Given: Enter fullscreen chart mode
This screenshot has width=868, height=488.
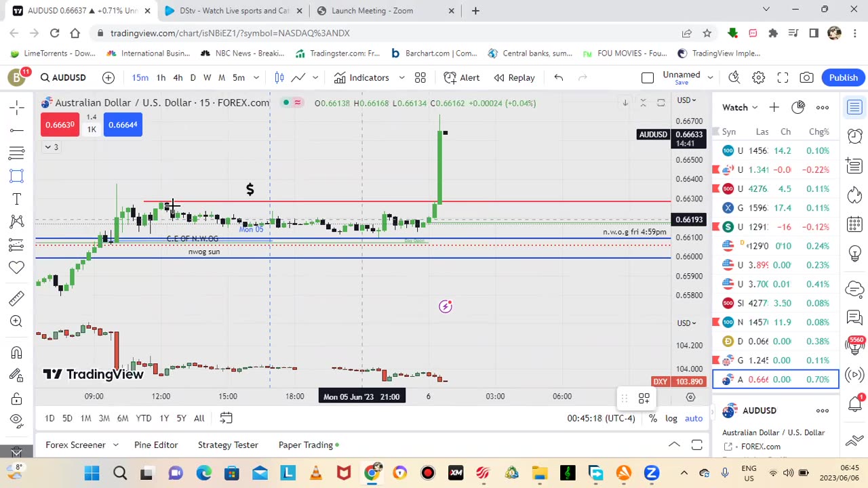Looking at the screenshot, I should point(783,77).
